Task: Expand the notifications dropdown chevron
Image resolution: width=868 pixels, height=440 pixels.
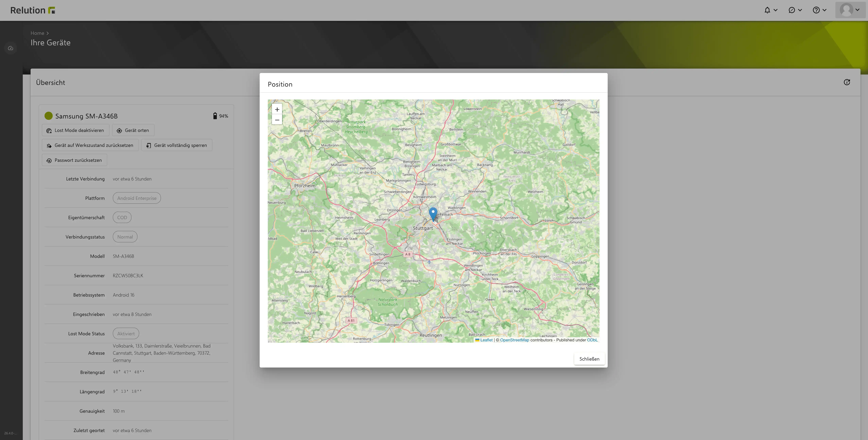Action: click(x=775, y=10)
